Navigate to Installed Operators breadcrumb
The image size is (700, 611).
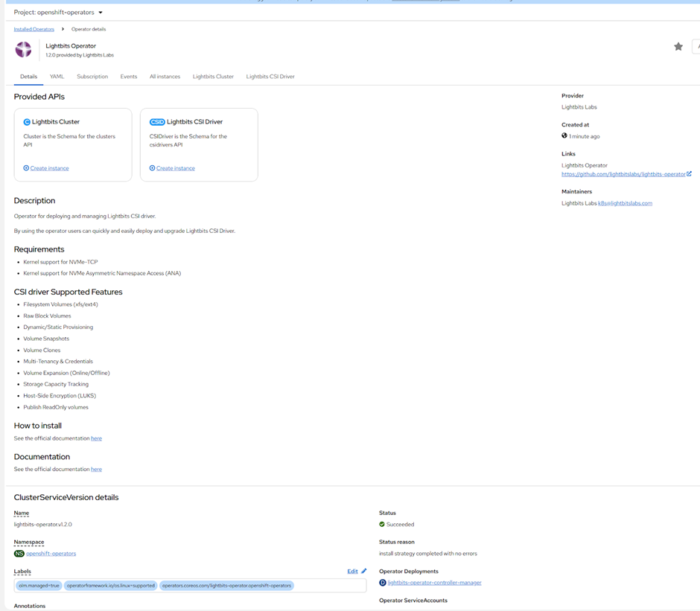tap(34, 29)
